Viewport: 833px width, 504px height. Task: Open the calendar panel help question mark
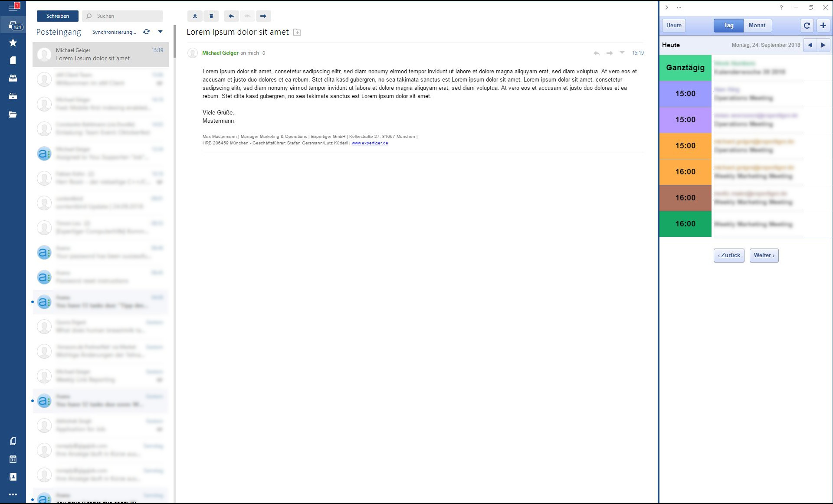click(781, 7)
